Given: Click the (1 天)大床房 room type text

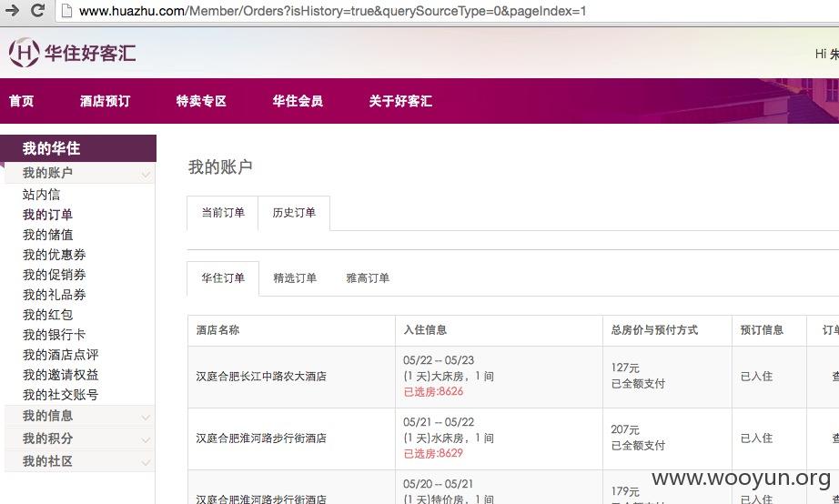Looking at the screenshot, I should [x=433, y=377].
